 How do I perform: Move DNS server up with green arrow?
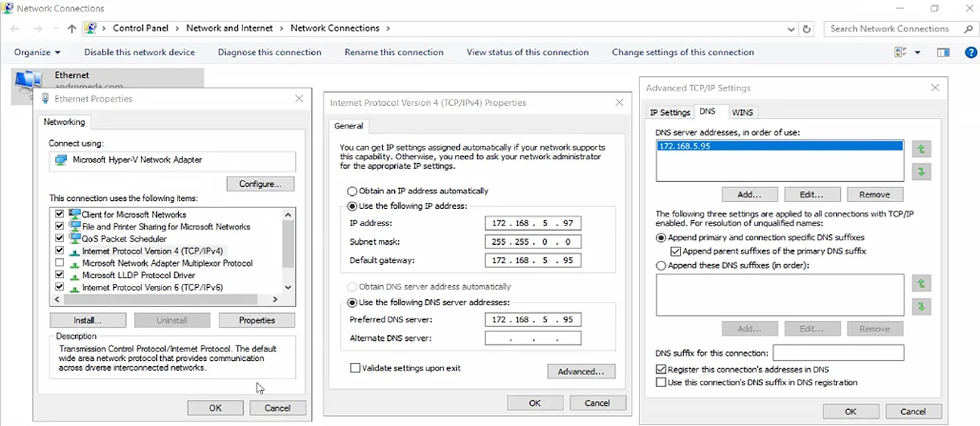click(921, 149)
